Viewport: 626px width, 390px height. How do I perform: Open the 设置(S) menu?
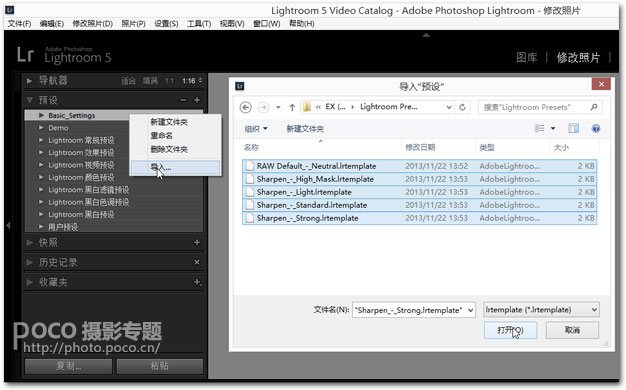(x=166, y=24)
